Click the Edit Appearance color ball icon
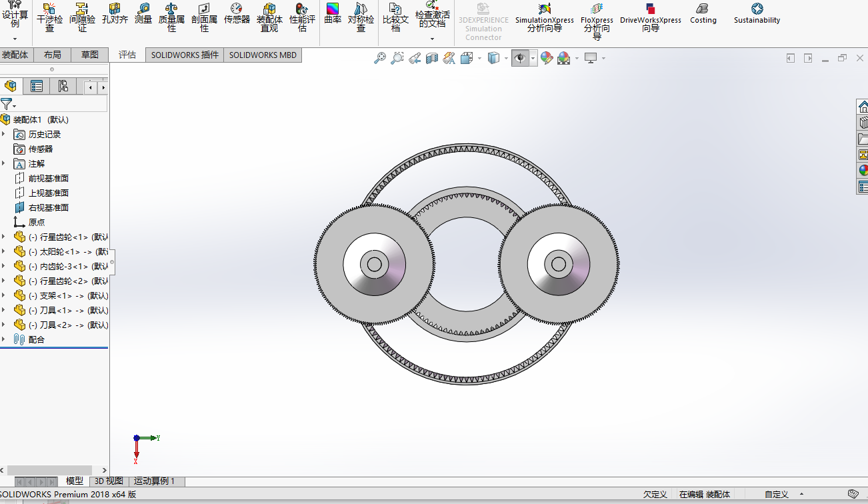Viewport: 868px width, 504px height. tap(547, 59)
